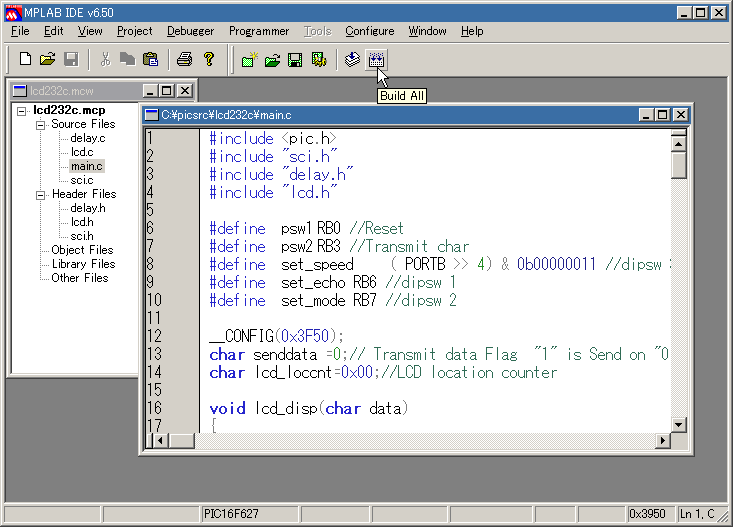Click the Build Options toolbar icon
This screenshot has width=733, height=527.
(x=319, y=60)
